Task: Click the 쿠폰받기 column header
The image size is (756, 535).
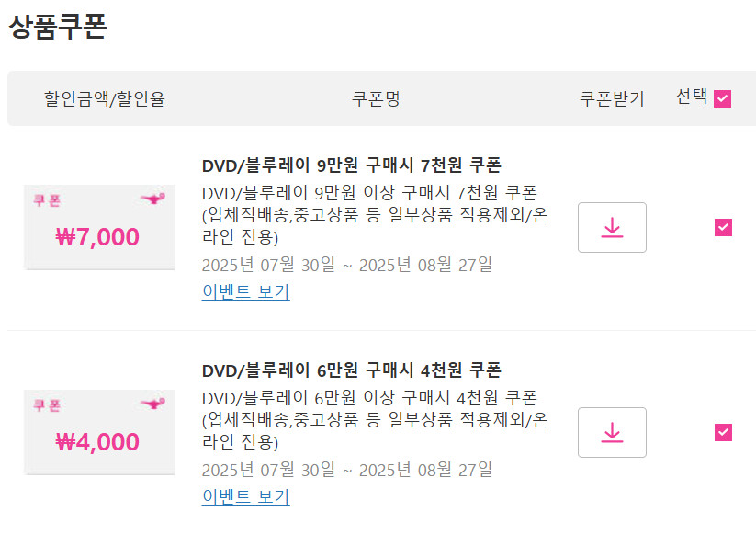Action: (x=612, y=98)
